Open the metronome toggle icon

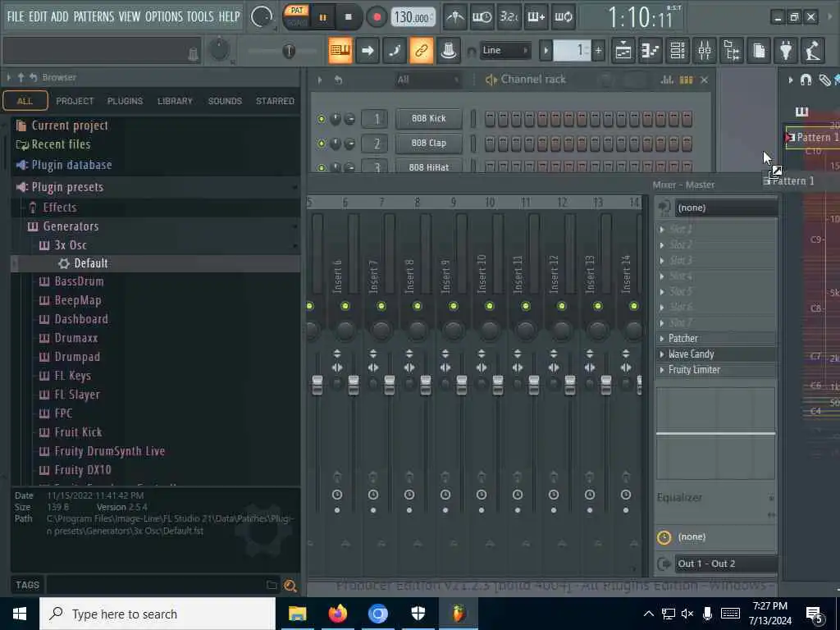(x=454, y=17)
